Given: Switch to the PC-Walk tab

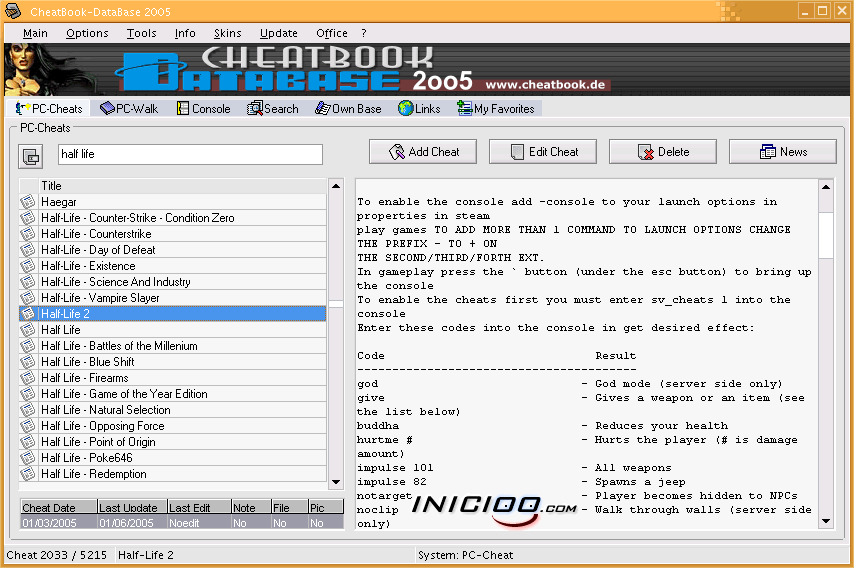Looking at the screenshot, I should point(129,109).
